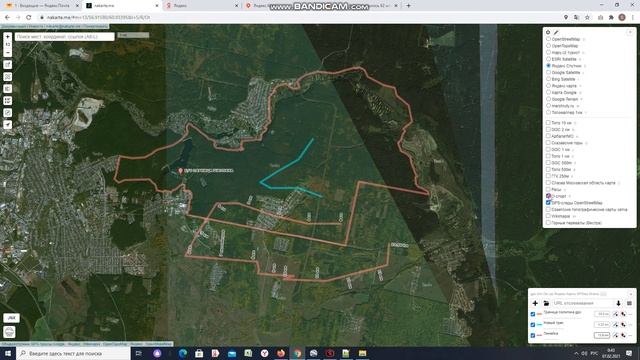
Task: Click the download arrow beside URL field
Action: (618, 303)
